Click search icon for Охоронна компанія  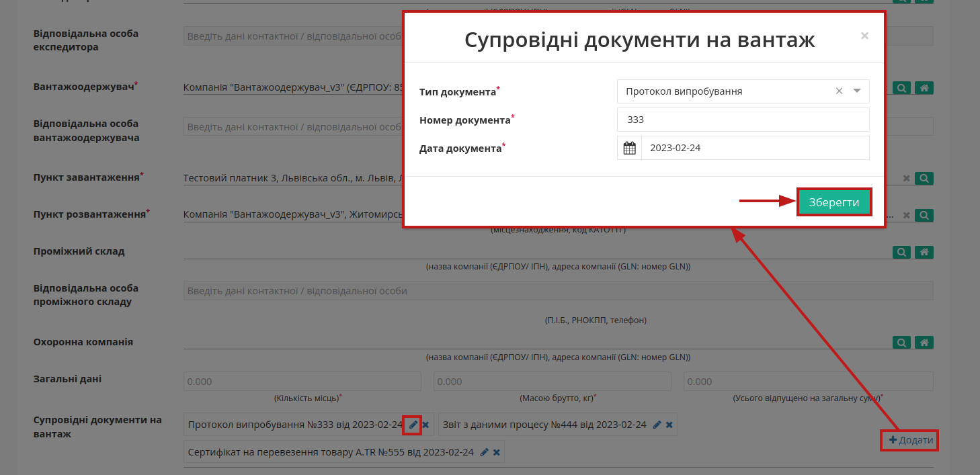(x=902, y=343)
